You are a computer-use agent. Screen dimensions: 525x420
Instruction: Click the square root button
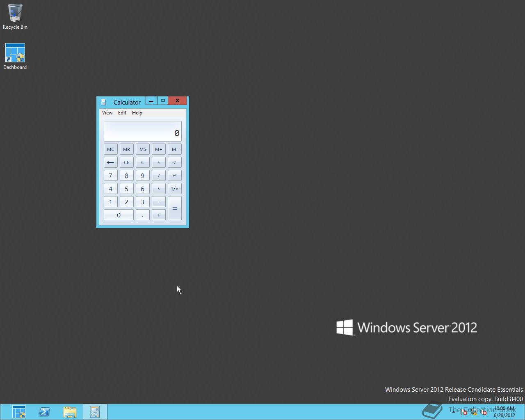point(175,162)
